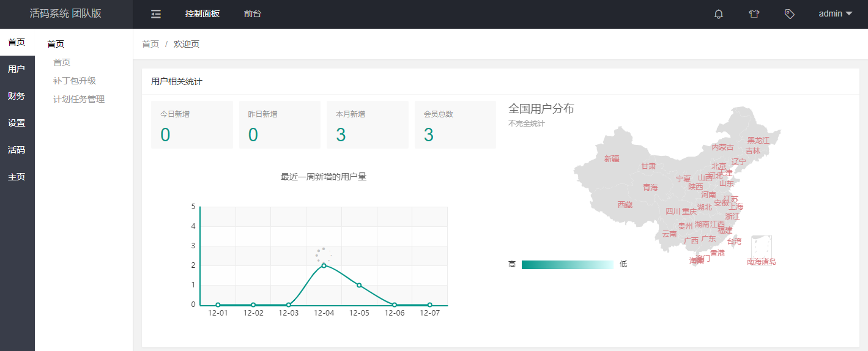Click the 高 label of map legend
Screen dimensions: 868x351
pos(512,264)
